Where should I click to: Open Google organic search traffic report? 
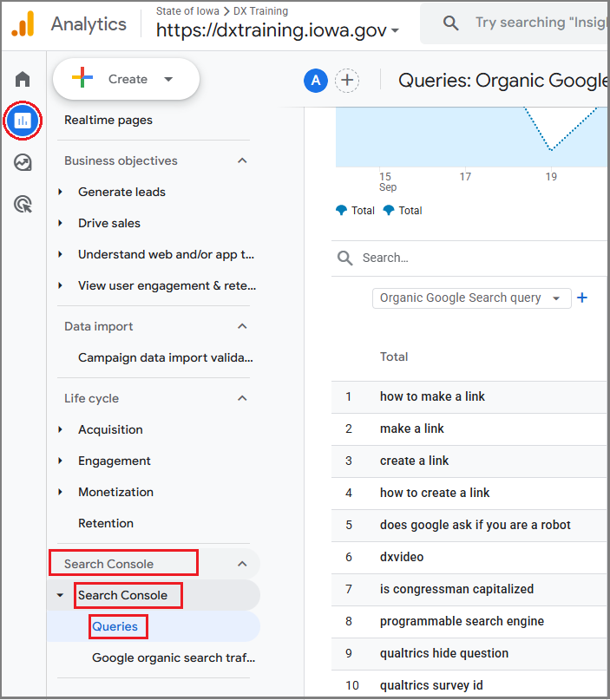point(174,657)
